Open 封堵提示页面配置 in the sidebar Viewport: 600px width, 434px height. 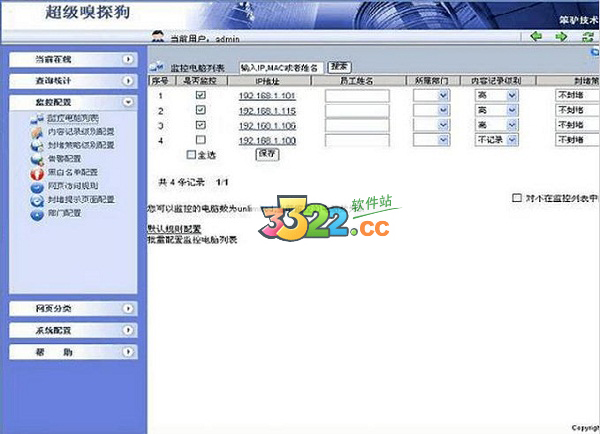click(79, 199)
